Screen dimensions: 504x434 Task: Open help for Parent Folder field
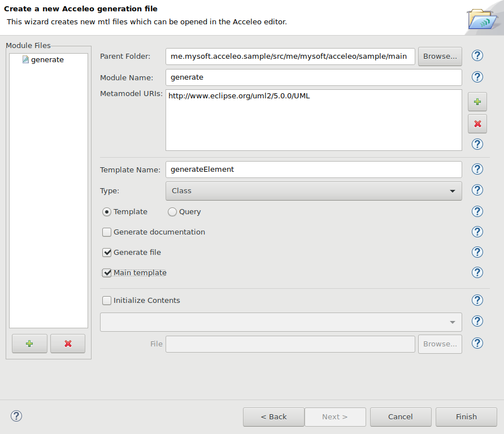coord(477,55)
